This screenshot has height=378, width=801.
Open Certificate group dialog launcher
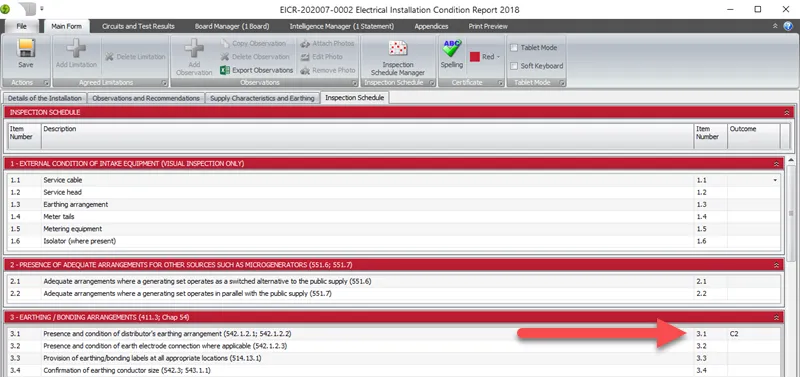click(500, 83)
